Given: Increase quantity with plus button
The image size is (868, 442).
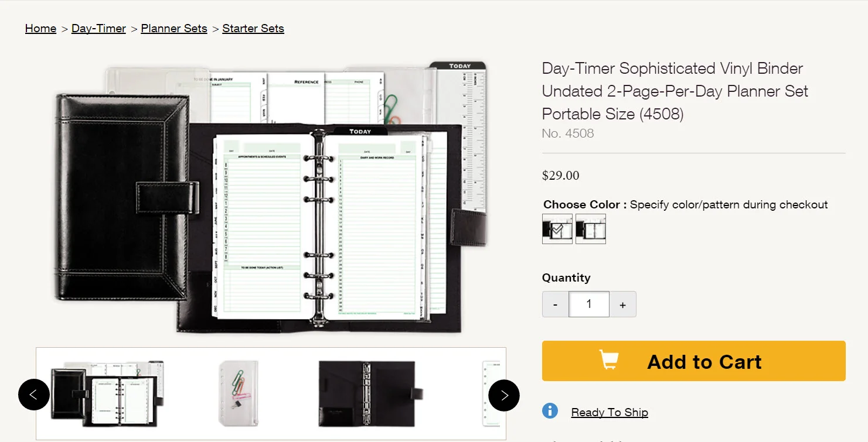Looking at the screenshot, I should [x=623, y=304].
